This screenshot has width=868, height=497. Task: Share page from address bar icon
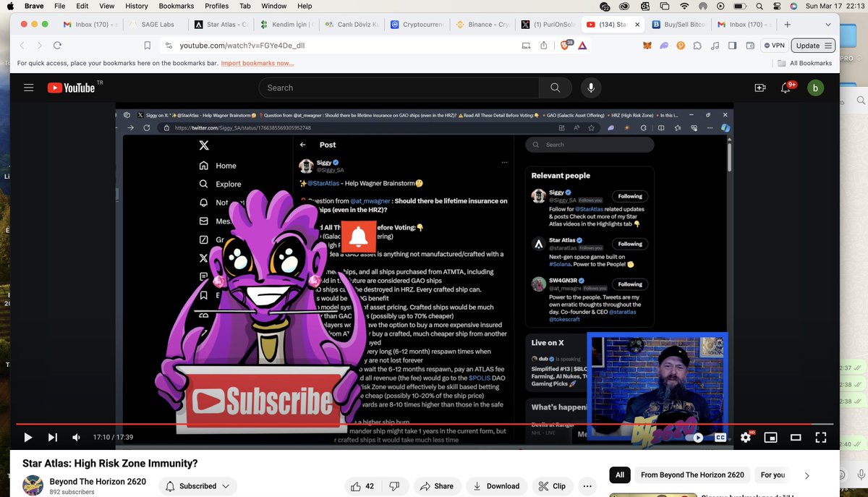click(543, 45)
